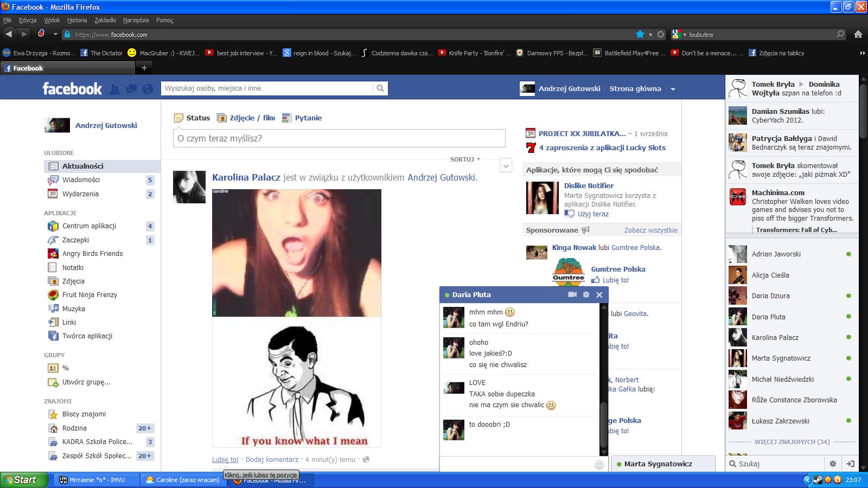Click Szukaj field in chat sidebar
Screen dimensions: 868x488
click(776, 464)
